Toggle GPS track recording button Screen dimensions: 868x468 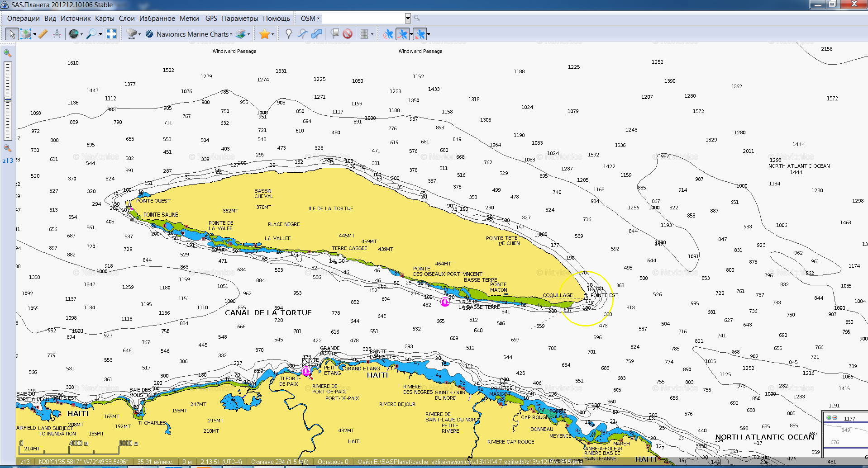point(402,34)
